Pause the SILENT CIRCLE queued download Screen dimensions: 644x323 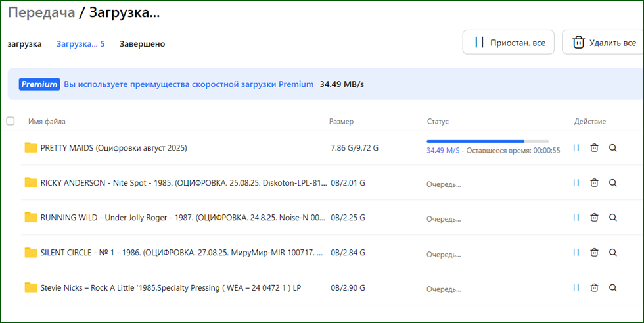[576, 253]
